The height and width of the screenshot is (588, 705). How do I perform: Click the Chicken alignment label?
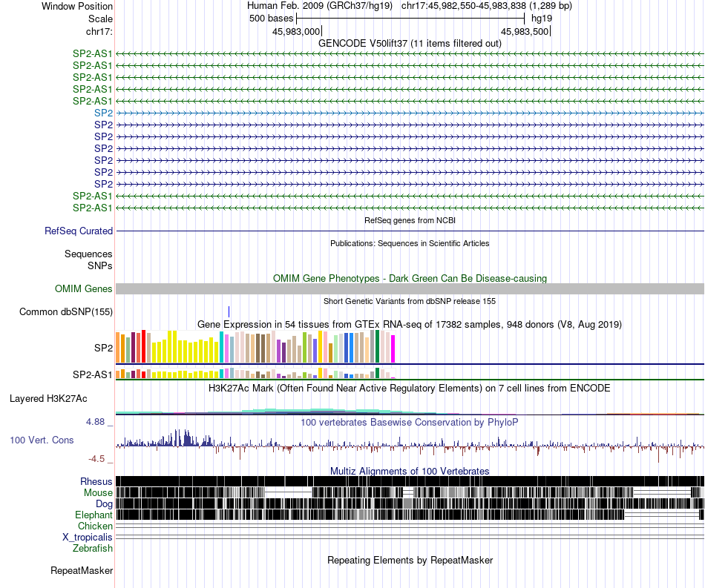click(x=95, y=526)
